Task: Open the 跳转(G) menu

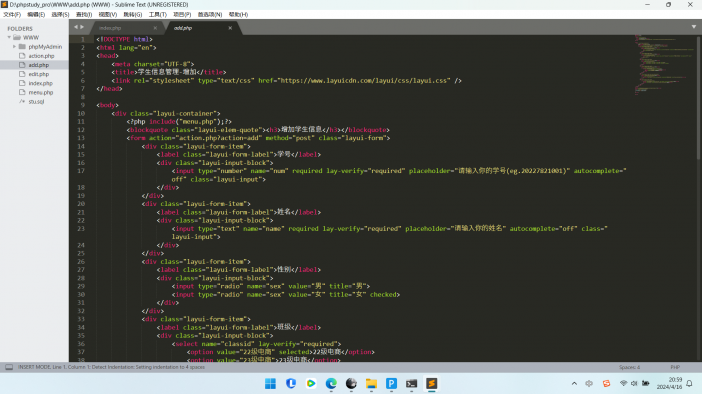Action: coord(133,14)
